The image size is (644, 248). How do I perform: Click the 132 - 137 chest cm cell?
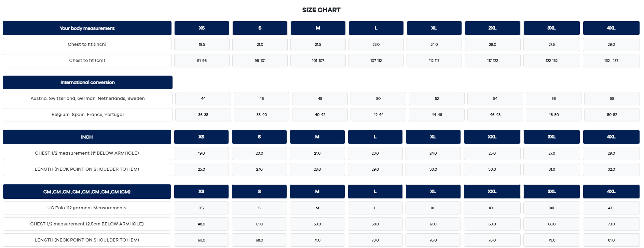[611, 61]
